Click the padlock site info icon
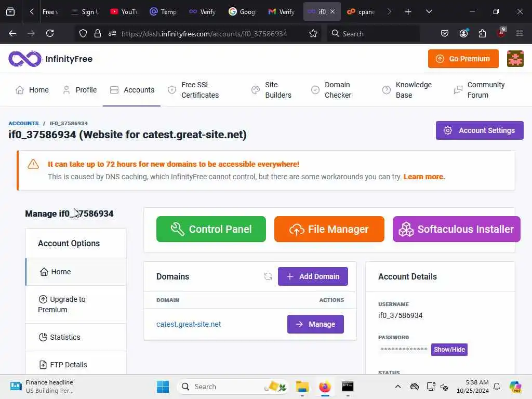The width and height of the screenshot is (532, 399). (x=98, y=33)
